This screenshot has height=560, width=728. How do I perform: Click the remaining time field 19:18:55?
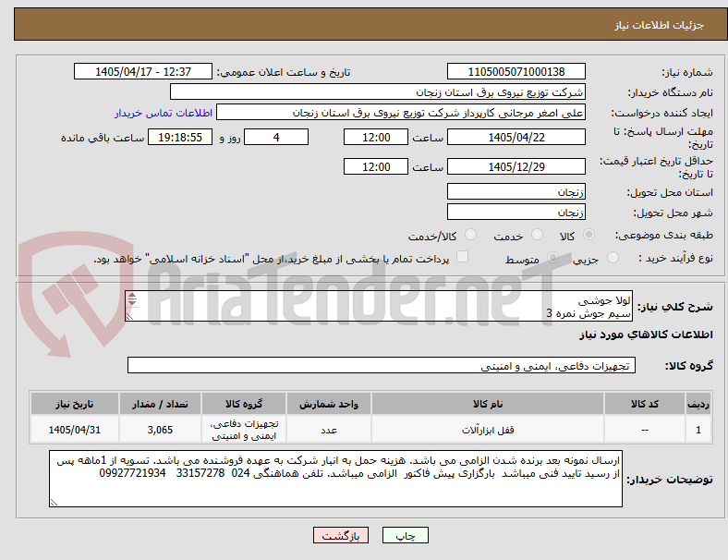tap(180, 137)
